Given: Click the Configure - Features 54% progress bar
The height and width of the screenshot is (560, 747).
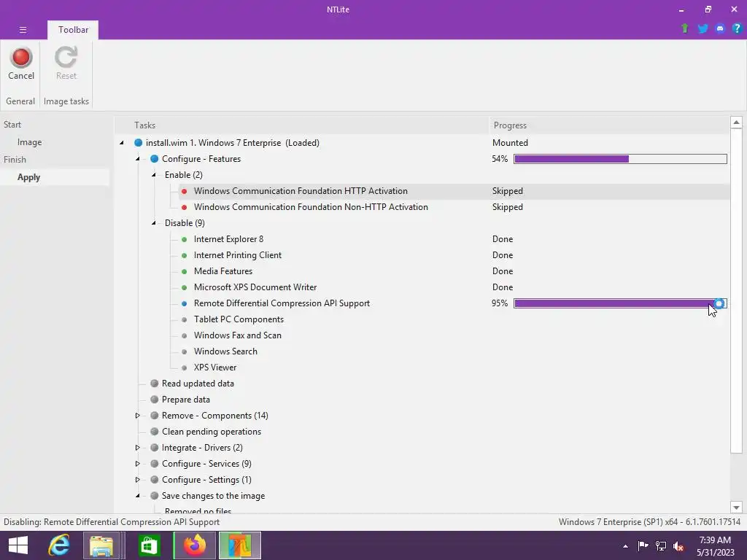Looking at the screenshot, I should pyautogui.click(x=620, y=159).
